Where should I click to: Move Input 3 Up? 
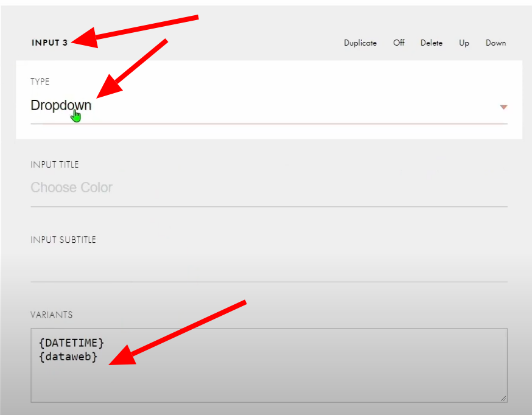(464, 43)
